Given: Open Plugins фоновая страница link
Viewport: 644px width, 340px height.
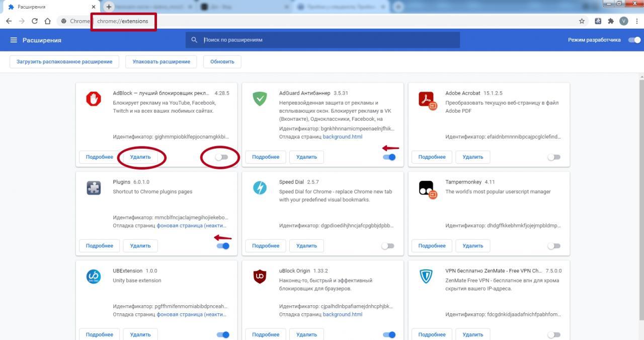Looking at the screenshot, I should click(x=192, y=226).
